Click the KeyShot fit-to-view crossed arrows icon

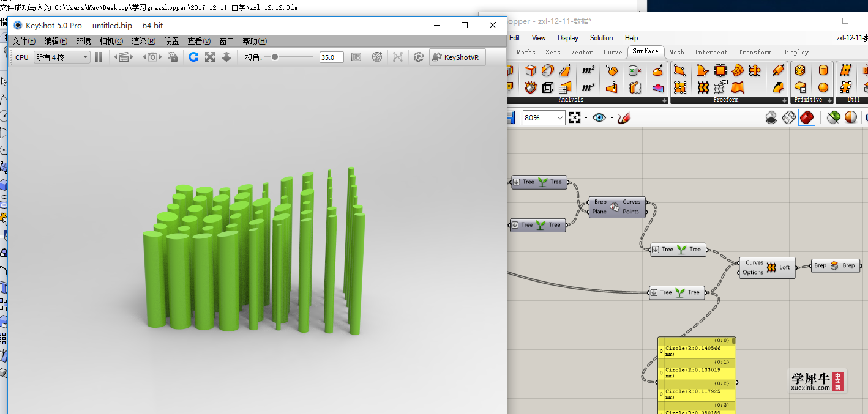210,57
